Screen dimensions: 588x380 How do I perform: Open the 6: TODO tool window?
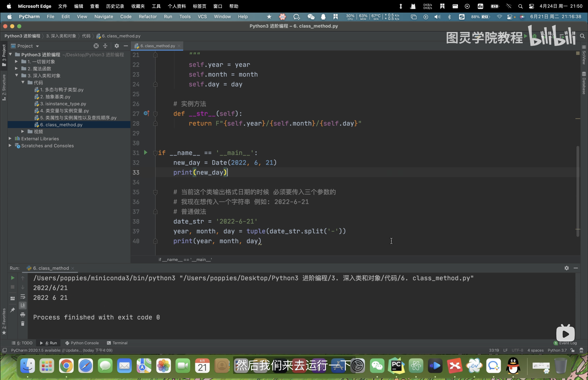pos(22,343)
